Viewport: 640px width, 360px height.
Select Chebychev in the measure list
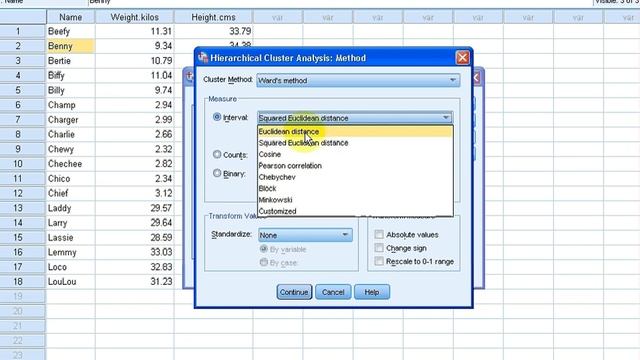click(355, 177)
